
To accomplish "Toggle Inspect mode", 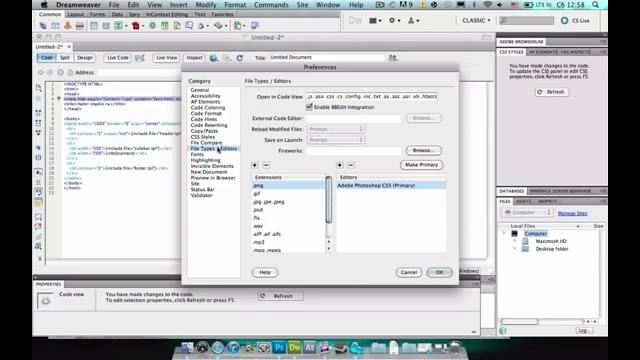I will pyautogui.click(x=194, y=58).
